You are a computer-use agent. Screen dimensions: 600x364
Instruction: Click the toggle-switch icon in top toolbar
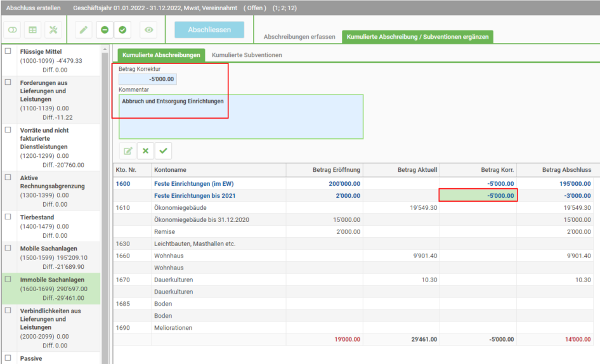point(13,30)
